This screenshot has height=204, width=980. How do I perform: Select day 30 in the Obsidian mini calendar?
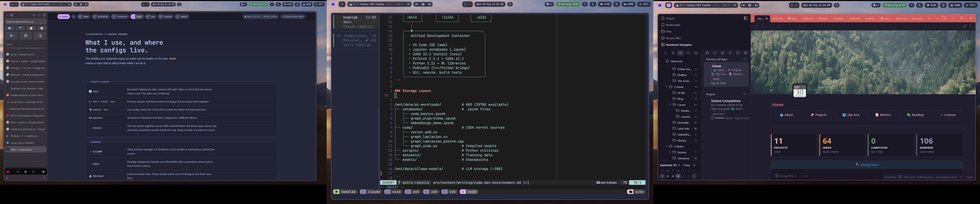coord(678,176)
